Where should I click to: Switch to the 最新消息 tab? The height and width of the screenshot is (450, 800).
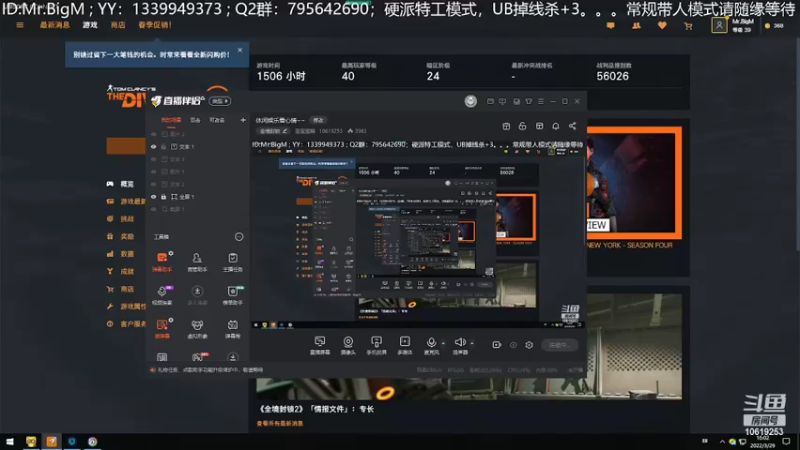pos(55,25)
